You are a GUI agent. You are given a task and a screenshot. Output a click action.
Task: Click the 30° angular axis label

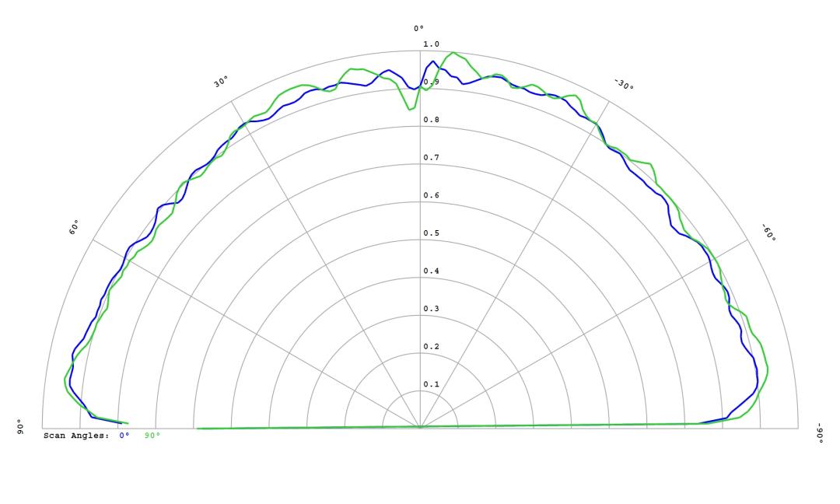coord(221,82)
